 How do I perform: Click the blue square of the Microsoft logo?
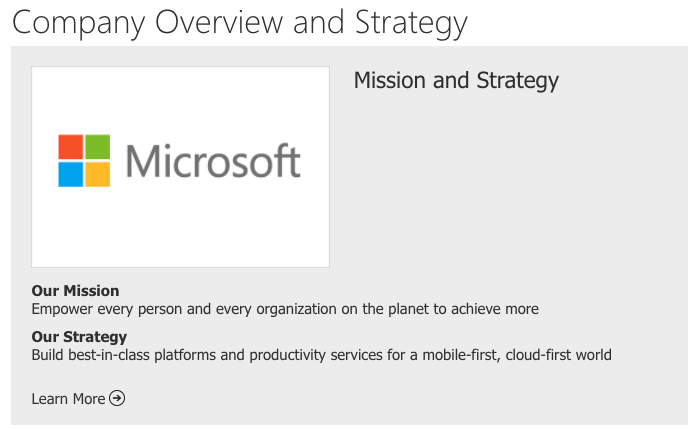(71, 174)
